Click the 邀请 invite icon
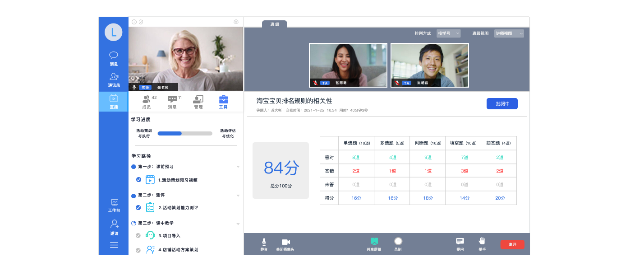644x271 pixels. click(x=114, y=224)
